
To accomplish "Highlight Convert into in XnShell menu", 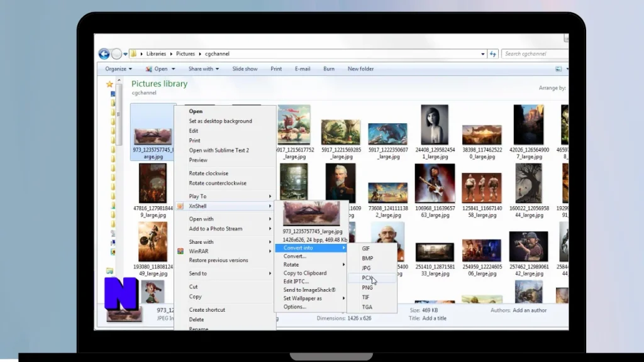I will click(311, 248).
